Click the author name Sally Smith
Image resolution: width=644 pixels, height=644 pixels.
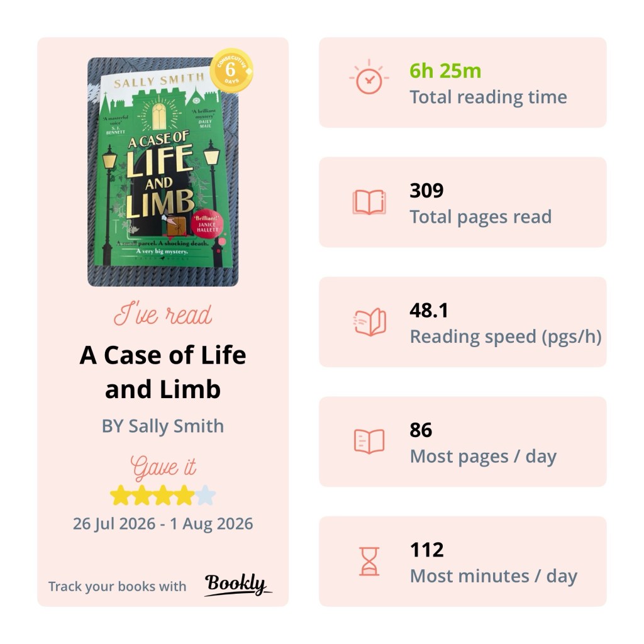(176, 426)
